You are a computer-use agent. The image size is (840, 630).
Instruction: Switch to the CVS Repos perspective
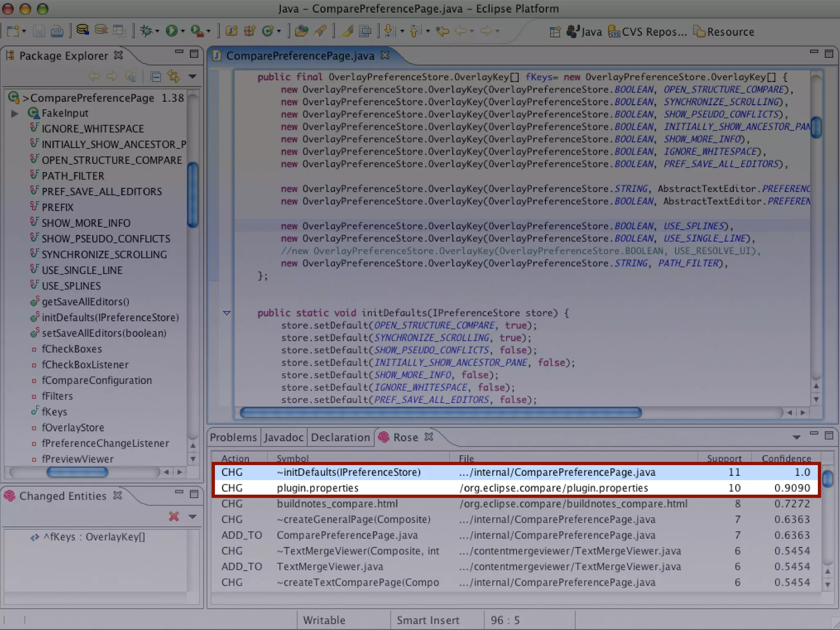pos(647,32)
